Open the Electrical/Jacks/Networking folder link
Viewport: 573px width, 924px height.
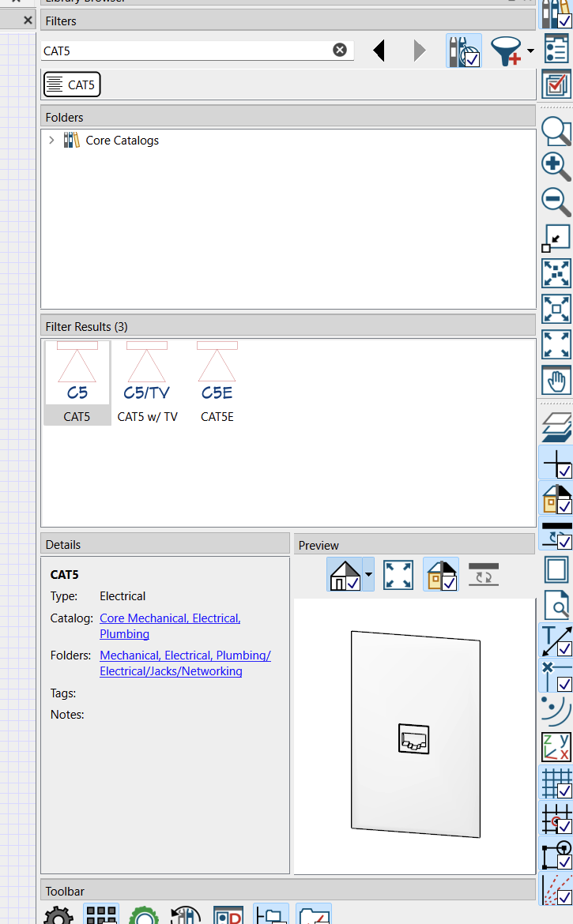[185, 663]
